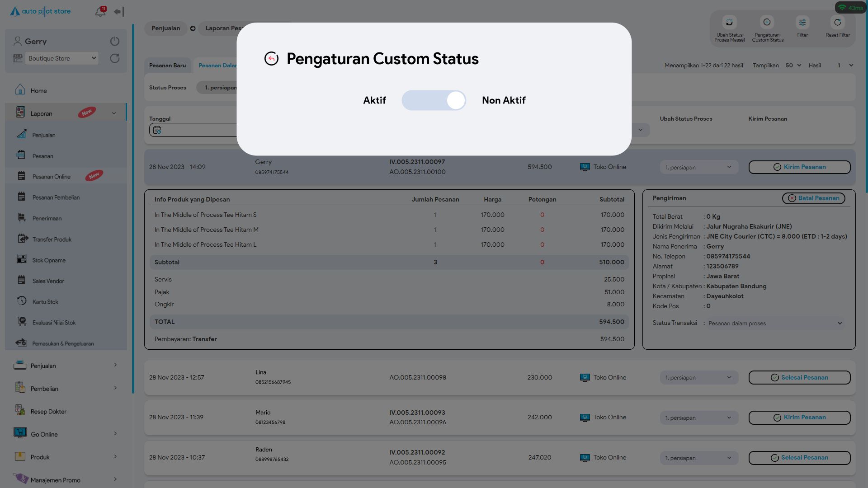
Task: Click Pengaturan Custom Status toolbar icon
Action: (x=767, y=23)
